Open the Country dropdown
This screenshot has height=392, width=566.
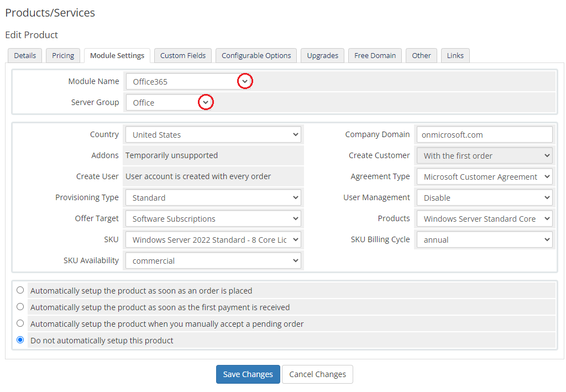pyautogui.click(x=213, y=134)
